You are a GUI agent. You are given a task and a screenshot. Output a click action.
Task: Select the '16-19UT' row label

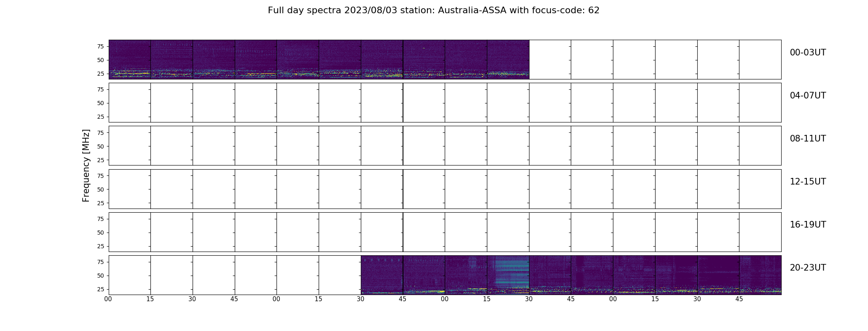tap(808, 225)
